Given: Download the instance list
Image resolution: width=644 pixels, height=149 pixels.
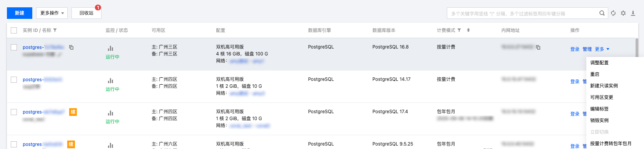Looking at the screenshot, I should 633,13.
